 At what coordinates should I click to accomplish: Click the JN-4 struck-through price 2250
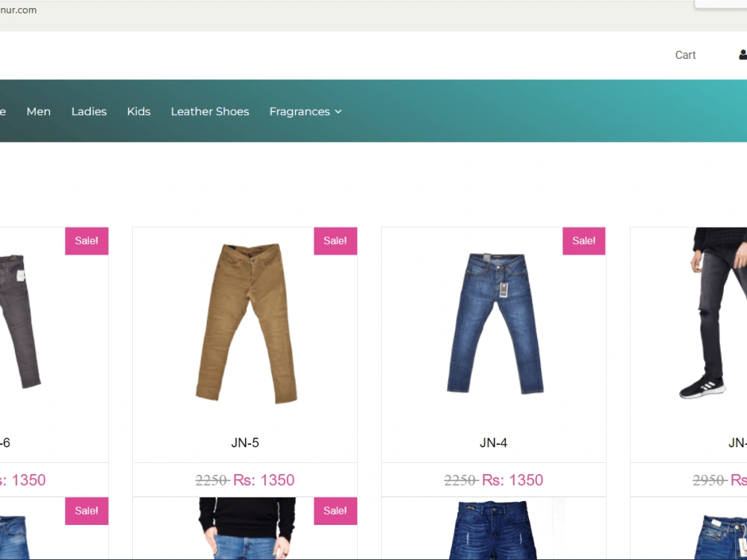(461, 480)
